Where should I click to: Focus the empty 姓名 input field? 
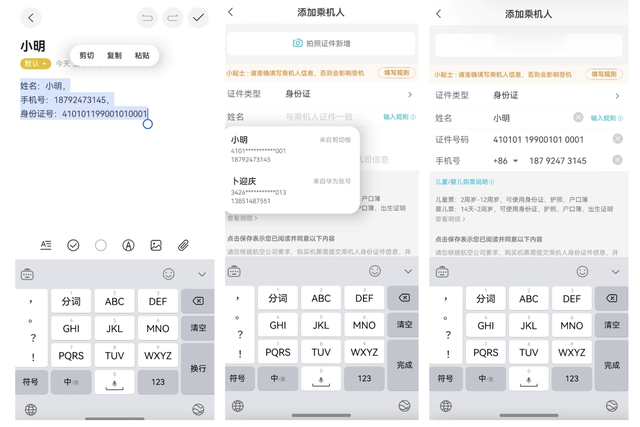319,117
